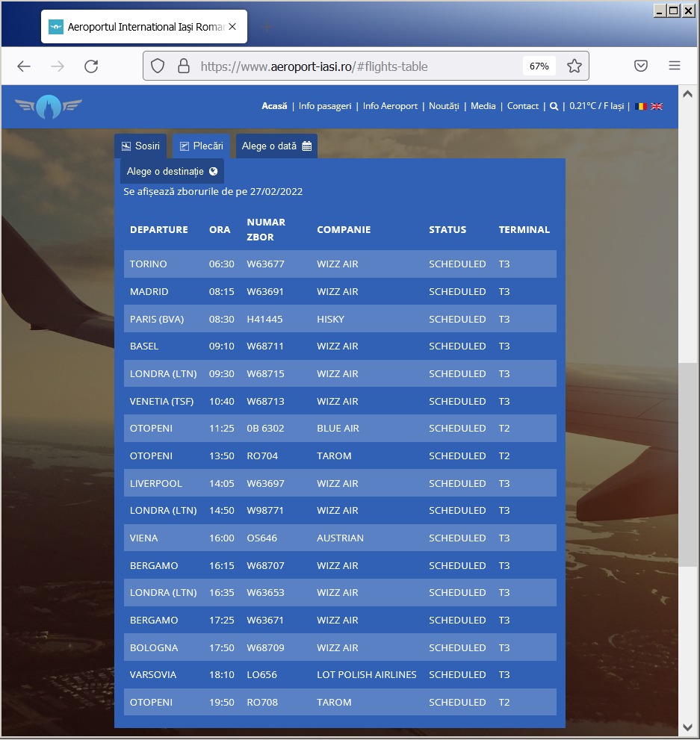Click flight number W68707
This screenshot has width=700, height=740.
[x=265, y=565]
